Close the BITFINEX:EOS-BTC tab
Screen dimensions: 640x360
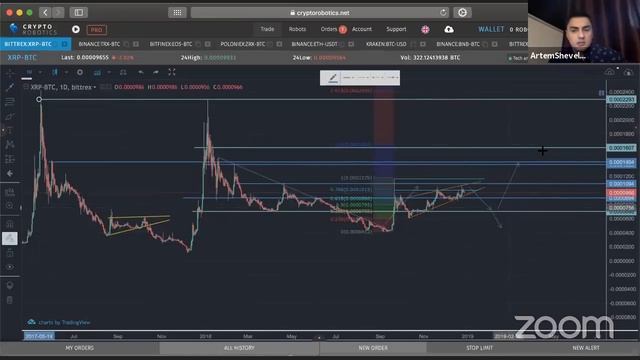208,44
